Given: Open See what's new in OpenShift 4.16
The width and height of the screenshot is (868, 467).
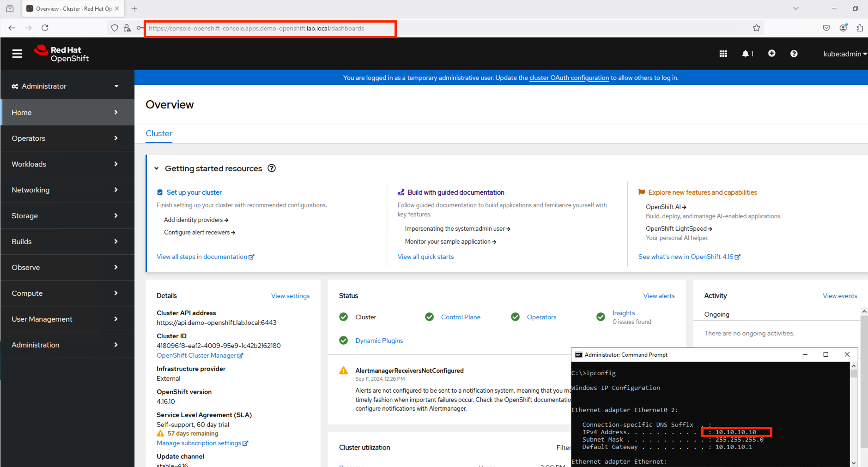Looking at the screenshot, I should pos(689,257).
